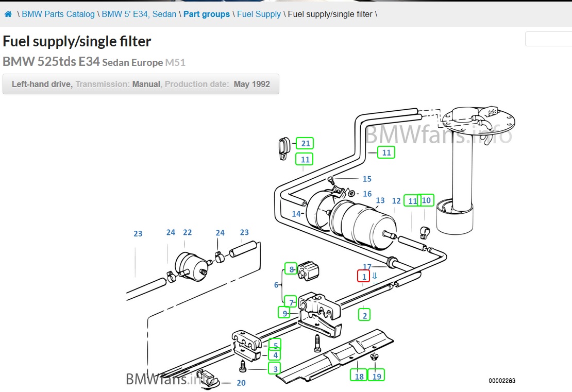Click the home icon in breadcrumb
572x392 pixels.
[8, 14]
